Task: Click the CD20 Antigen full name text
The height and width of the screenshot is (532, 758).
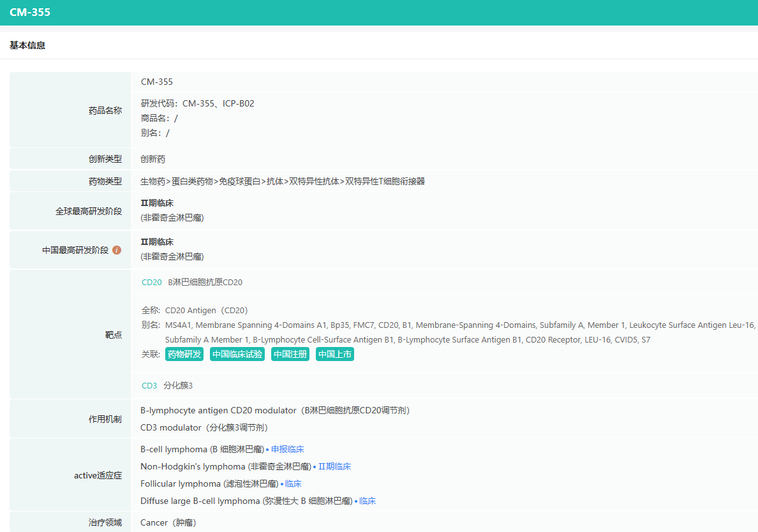Action: pos(205,310)
